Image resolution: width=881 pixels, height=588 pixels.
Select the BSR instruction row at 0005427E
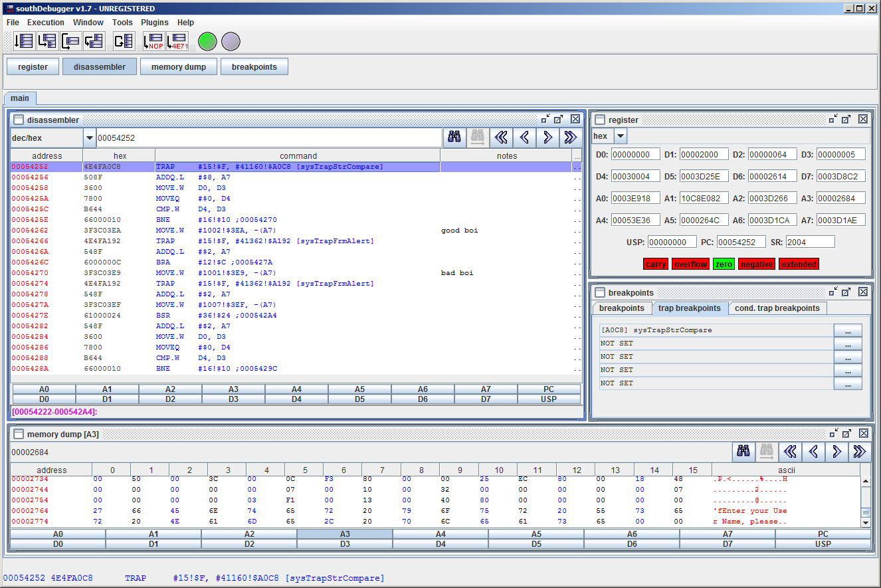pos(296,316)
